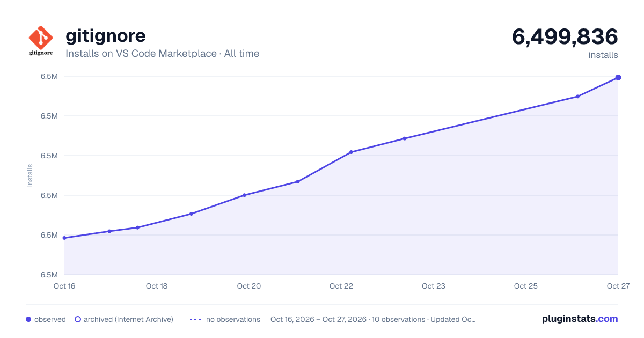Click the data point between Oct 18 and Oct 20
This screenshot has height=338, width=644.
[191, 214]
